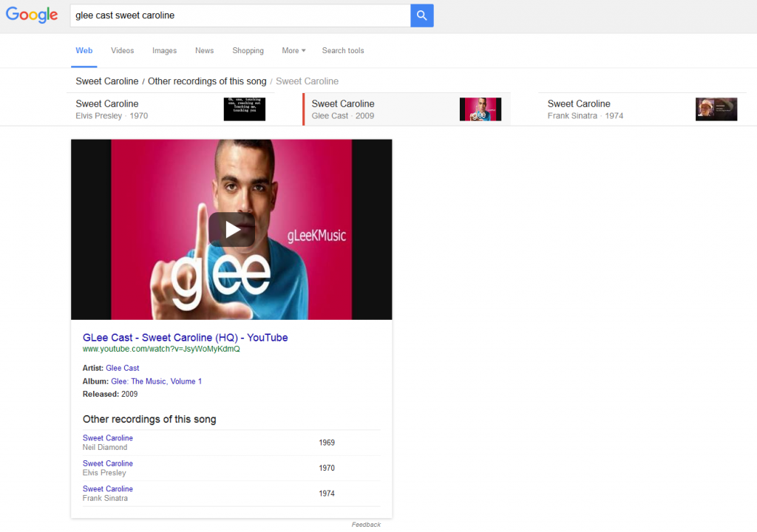Select the Shopping tab
Image resolution: width=757 pixels, height=532 pixels.
248,50
